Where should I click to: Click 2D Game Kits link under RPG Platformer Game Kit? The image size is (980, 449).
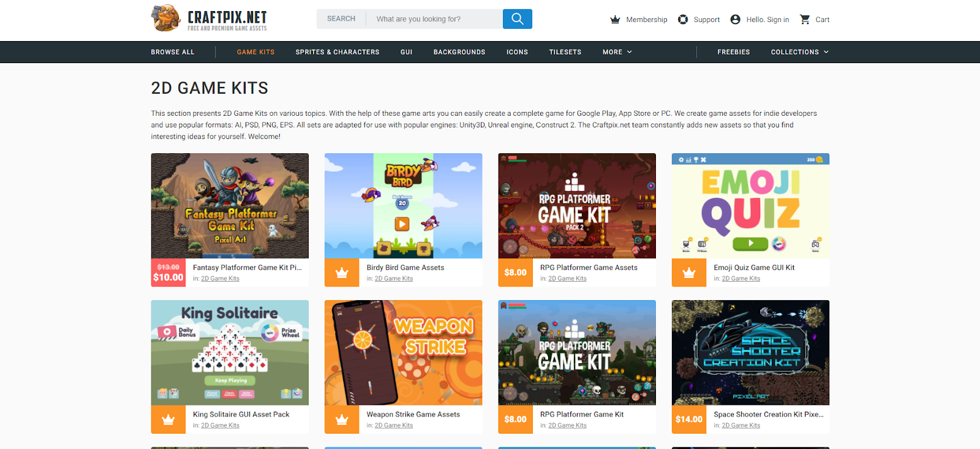point(567,426)
